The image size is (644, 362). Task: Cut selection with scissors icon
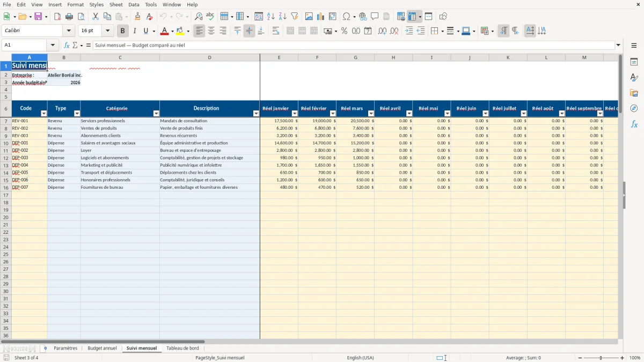(96, 17)
